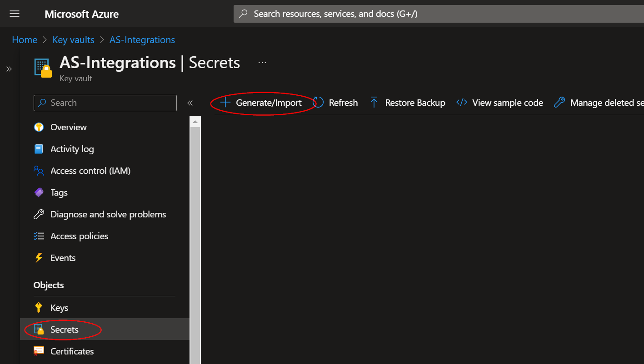Expand the collapsed portal sidebar chevrons

(9, 69)
